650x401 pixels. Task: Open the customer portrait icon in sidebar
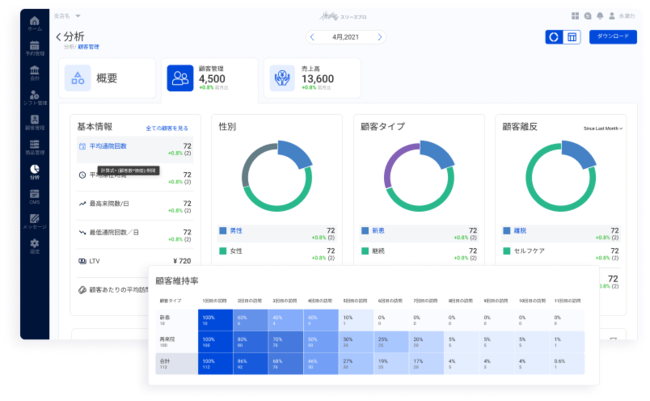click(x=34, y=119)
